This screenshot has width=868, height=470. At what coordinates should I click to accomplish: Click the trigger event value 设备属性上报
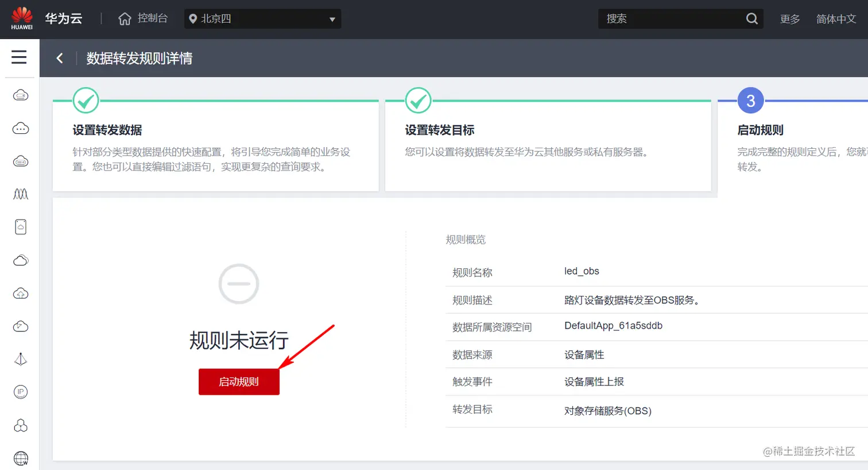[x=594, y=382]
